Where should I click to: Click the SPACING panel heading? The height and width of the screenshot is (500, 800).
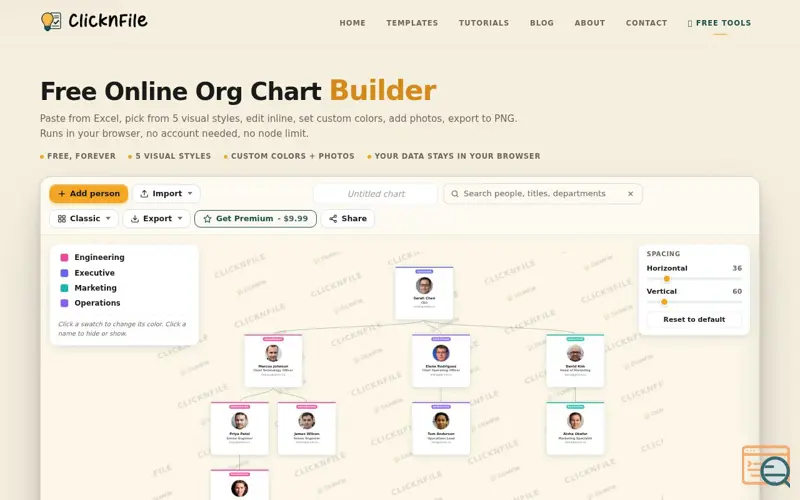pos(663,254)
